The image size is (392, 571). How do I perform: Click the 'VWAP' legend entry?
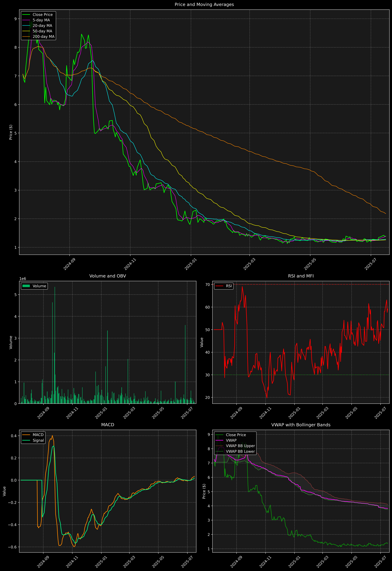coord(231,440)
